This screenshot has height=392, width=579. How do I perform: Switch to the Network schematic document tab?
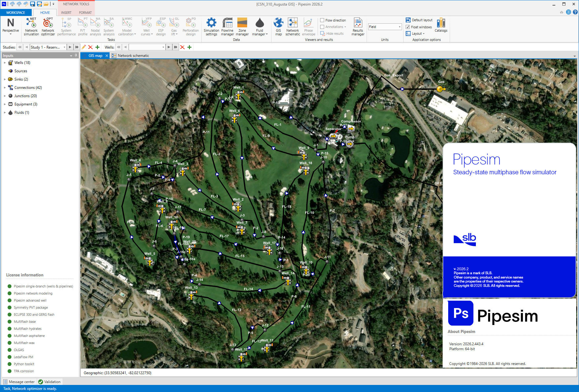pos(131,56)
